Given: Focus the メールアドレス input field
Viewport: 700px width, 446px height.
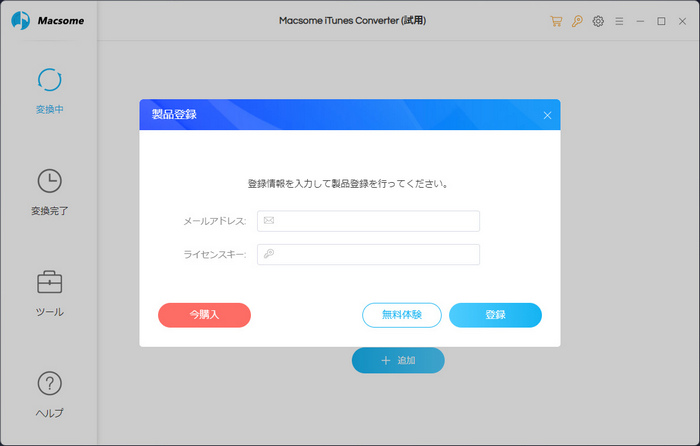Looking at the screenshot, I should point(368,221).
